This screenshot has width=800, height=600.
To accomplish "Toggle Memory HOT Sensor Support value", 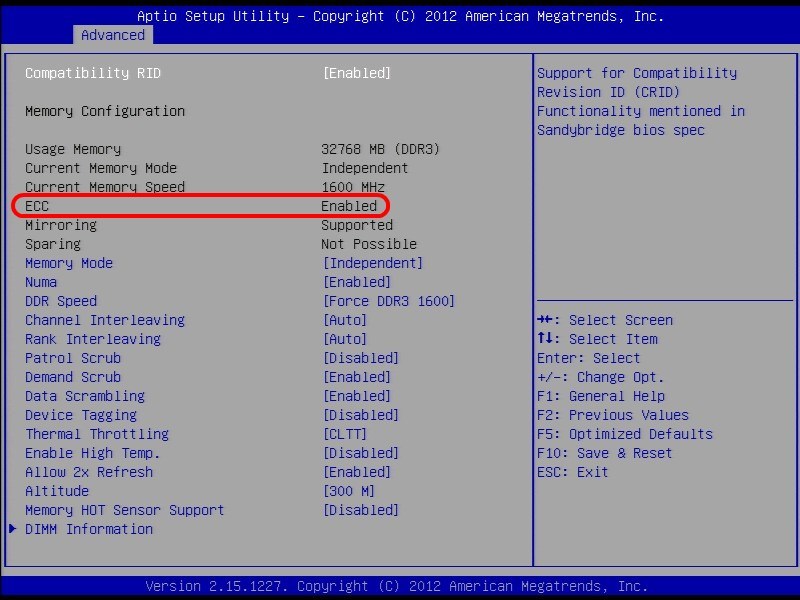I will 361,510.
